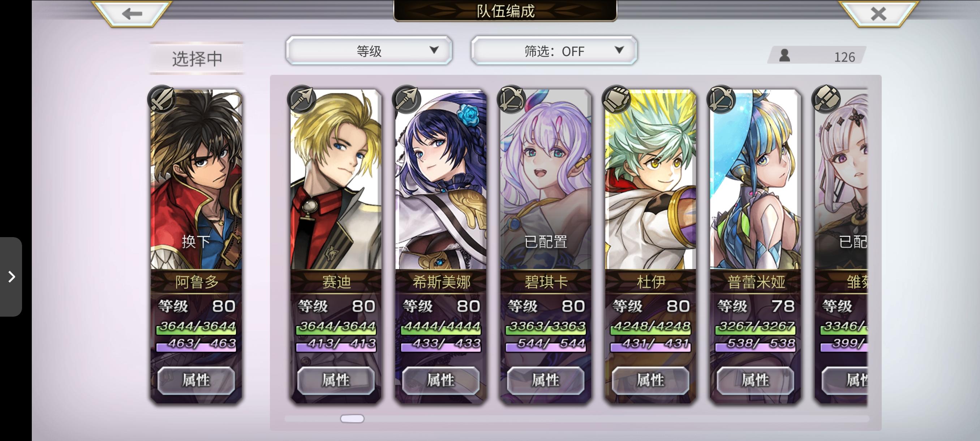Click spear weapon icon on 赛迪 card

[x=302, y=99]
